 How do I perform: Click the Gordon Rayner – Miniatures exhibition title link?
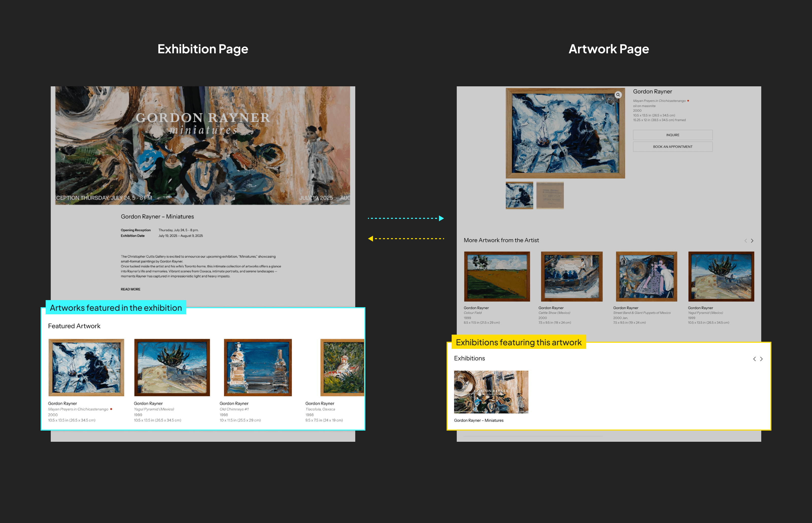click(x=478, y=420)
